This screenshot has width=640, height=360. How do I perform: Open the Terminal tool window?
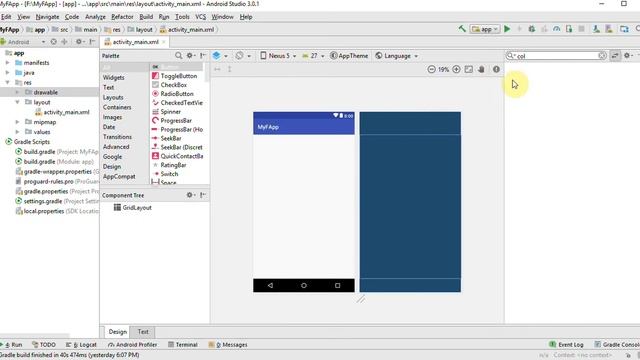(x=182, y=344)
